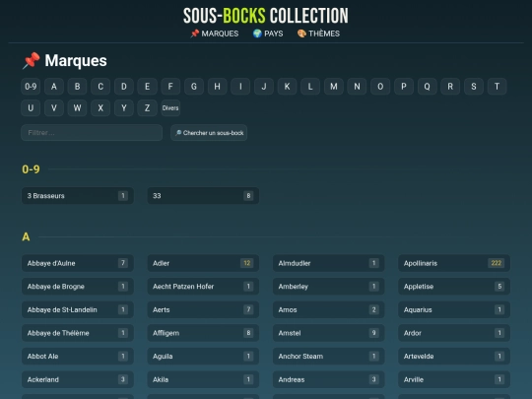
Task: Open the Marques navigation item
Action: pyautogui.click(x=215, y=33)
